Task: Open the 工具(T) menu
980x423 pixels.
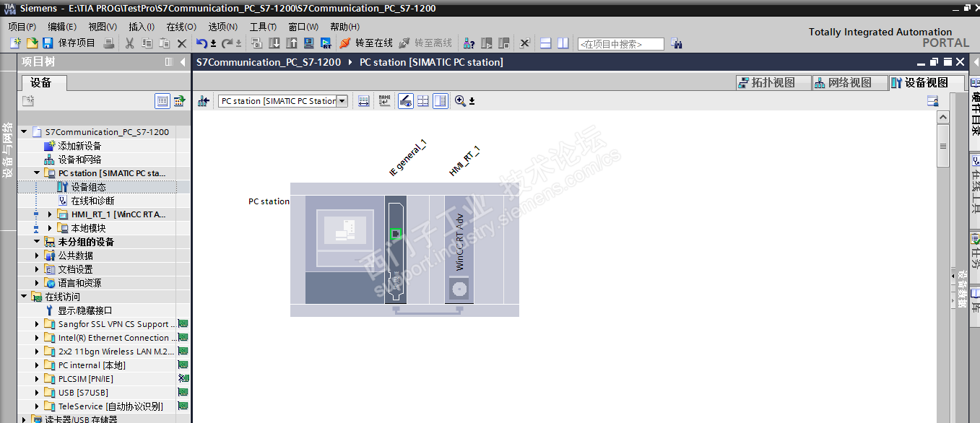Action: [x=263, y=27]
